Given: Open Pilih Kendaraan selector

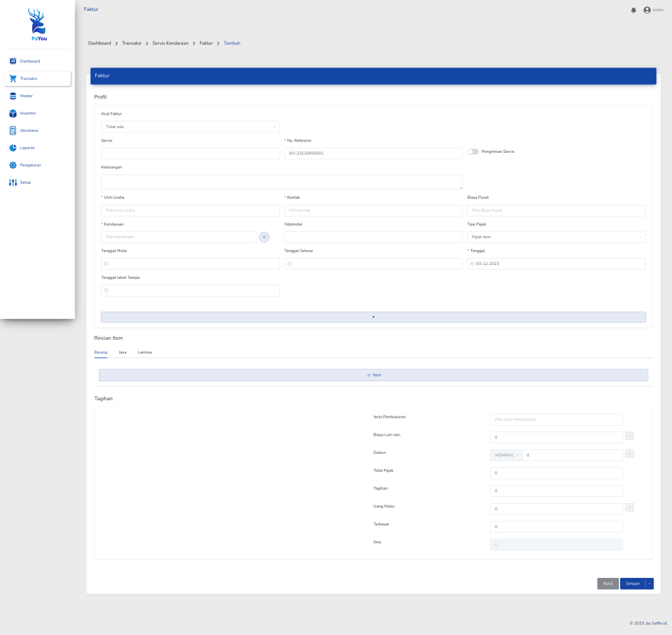Looking at the screenshot, I should 178,237.
